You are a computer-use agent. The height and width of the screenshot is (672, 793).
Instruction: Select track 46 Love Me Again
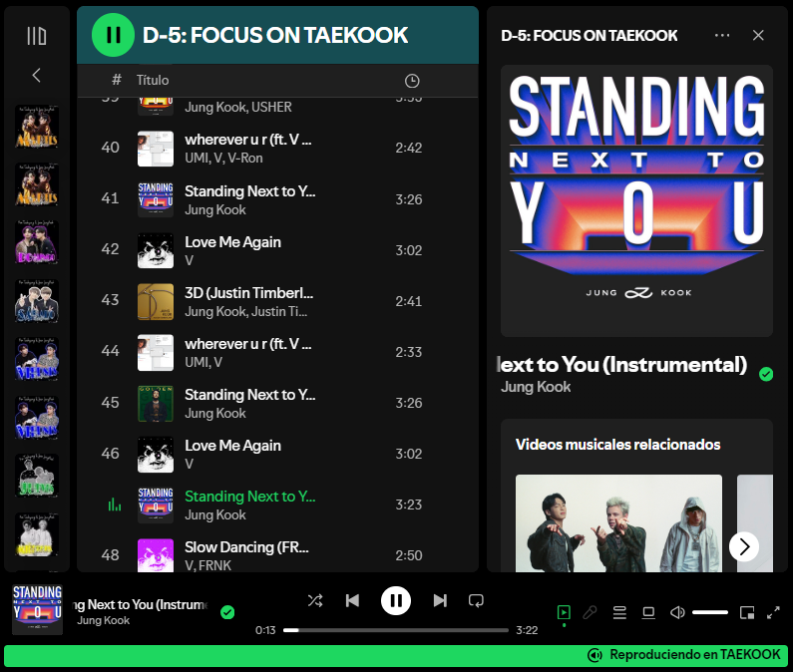(277, 454)
